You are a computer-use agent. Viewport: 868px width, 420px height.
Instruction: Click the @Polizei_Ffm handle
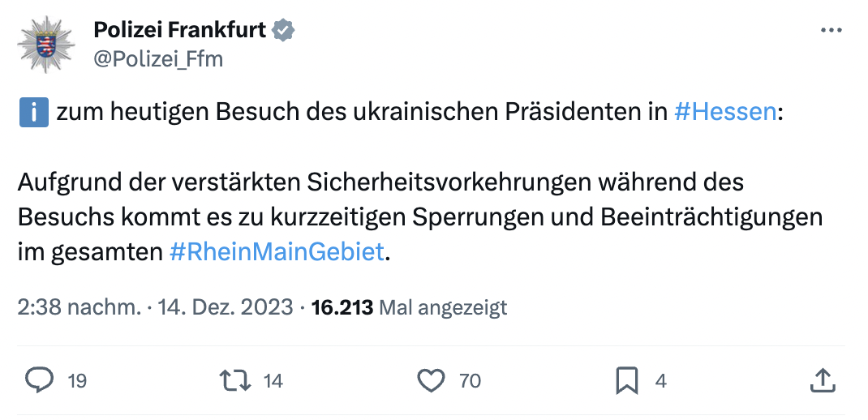[158, 59]
